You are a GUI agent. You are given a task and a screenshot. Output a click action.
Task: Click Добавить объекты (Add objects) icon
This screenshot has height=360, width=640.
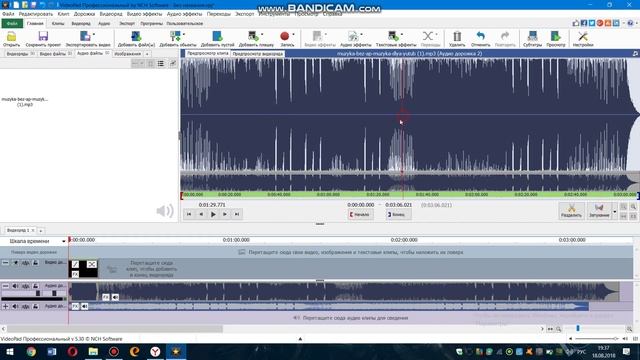(x=175, y=36)
